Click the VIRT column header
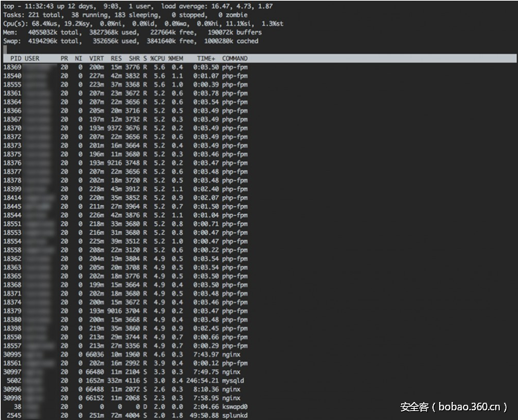Screen dimensions: 518x420 (x=96, y=59)
